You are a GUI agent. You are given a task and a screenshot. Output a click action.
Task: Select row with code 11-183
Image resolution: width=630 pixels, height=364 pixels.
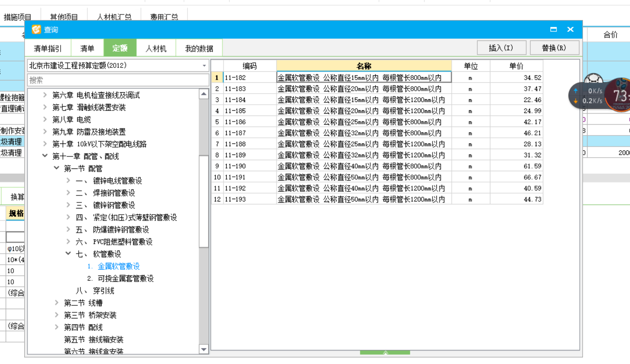tap(378, 88)
